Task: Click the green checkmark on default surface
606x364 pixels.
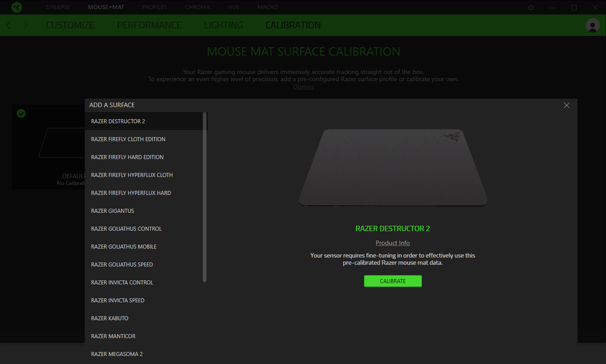Action: [x=21, y=114]
